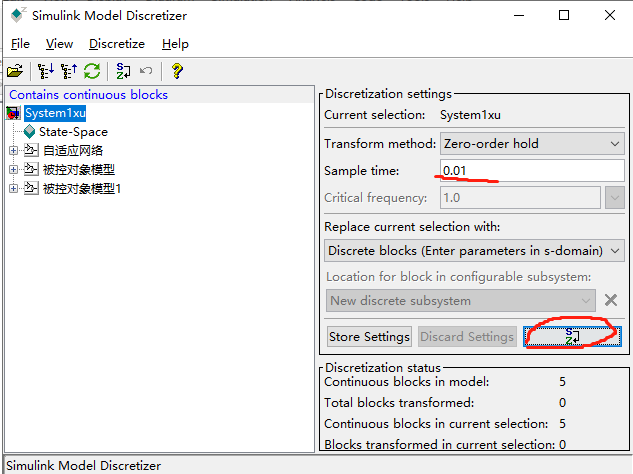Minimize the Simulink Model Discretizer window
The width and height of the screenshot is (633, 474).
click(519, 15)
